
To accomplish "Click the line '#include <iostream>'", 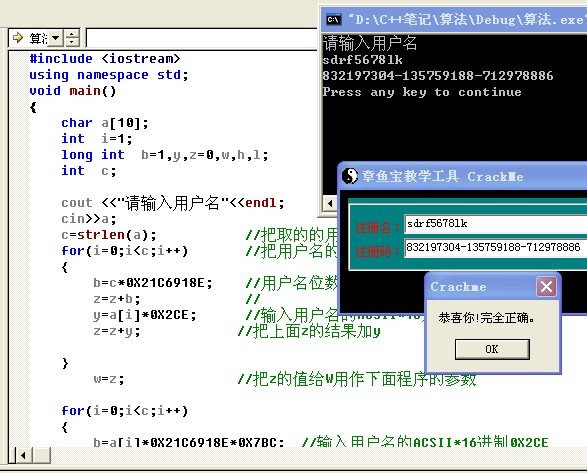I will (x=105, y=59).
